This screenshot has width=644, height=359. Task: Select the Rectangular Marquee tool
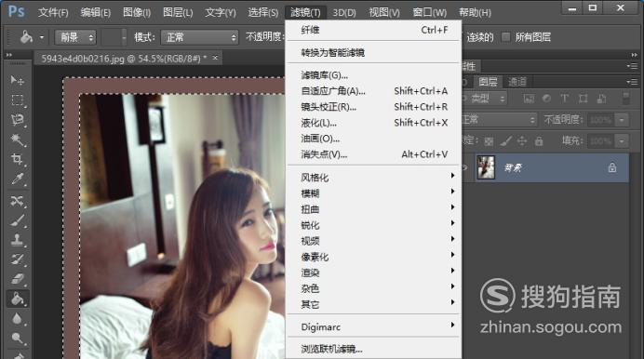click(17, 100)
